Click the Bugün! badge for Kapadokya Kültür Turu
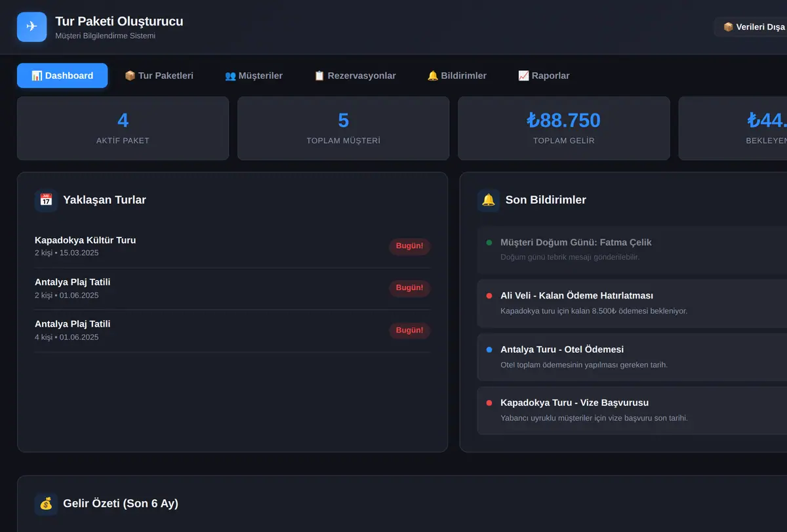Viewport: 787px width, 532px height. 410,247
